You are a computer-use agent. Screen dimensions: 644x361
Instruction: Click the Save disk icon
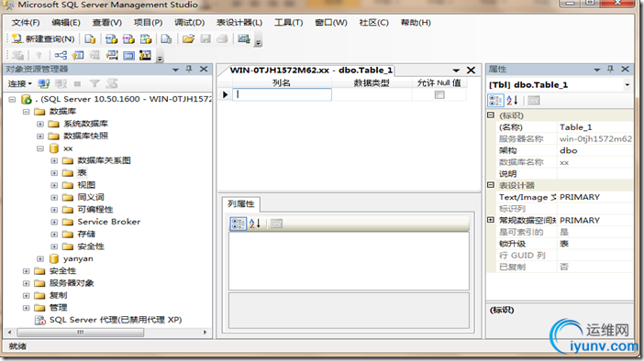[x=205, y=39]
